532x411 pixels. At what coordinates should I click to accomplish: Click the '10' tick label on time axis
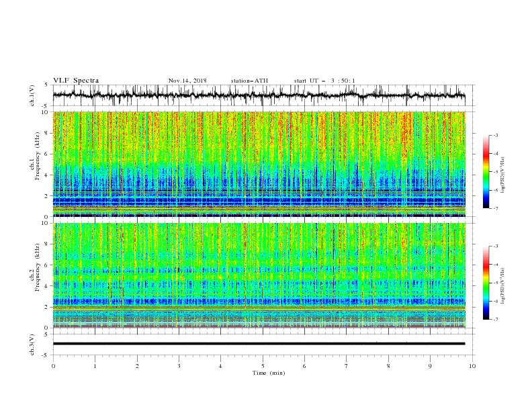click(x=472, y=366)
